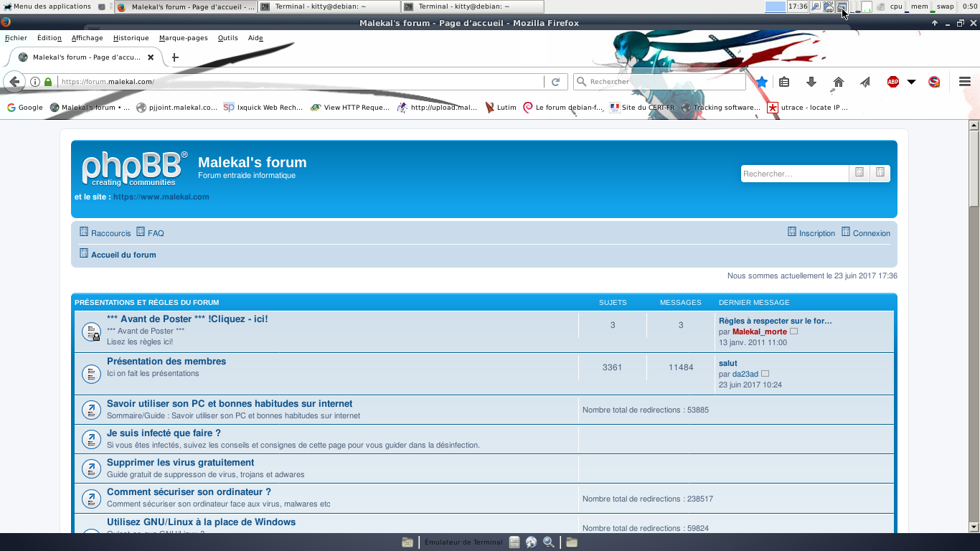Open folder icon at right of dock

(x=572, y=542)
